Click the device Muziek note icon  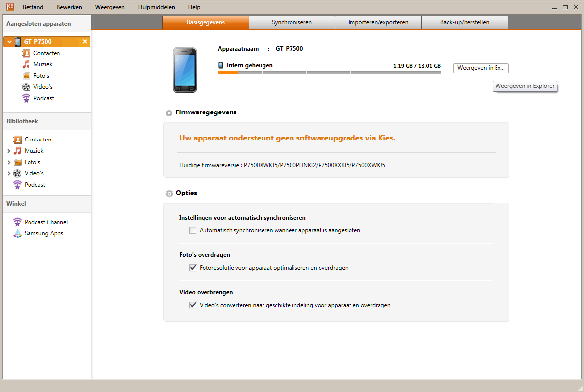coord(26,64)
